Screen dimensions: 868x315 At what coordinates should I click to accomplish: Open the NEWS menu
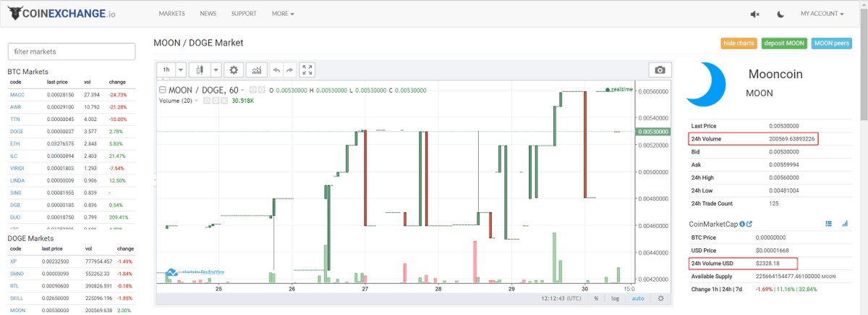(x=208, y=14)
